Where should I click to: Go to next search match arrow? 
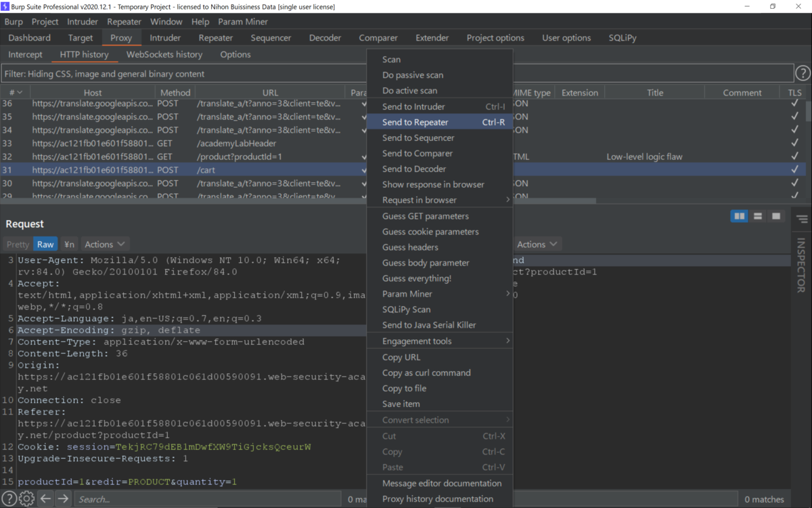[63, 499]
